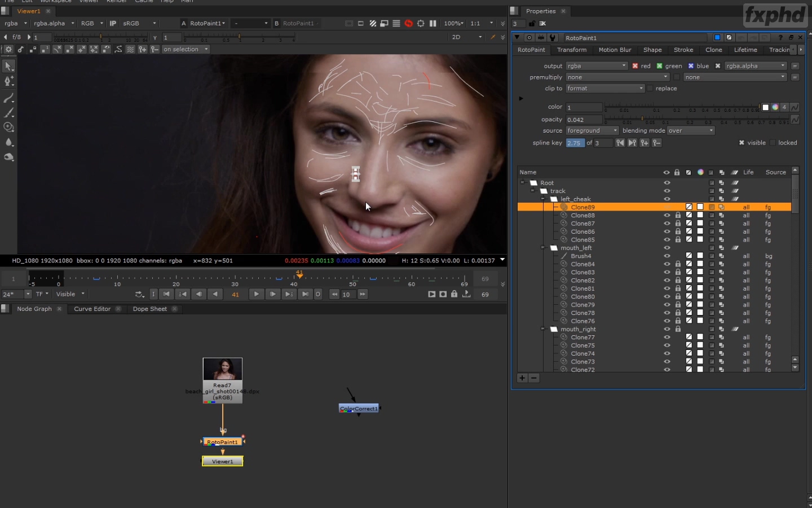This screenshot has height=508, width=812.
Task: Open the rgba.alpha channel dropdown in viewer
Action: [x=54, y=23]
